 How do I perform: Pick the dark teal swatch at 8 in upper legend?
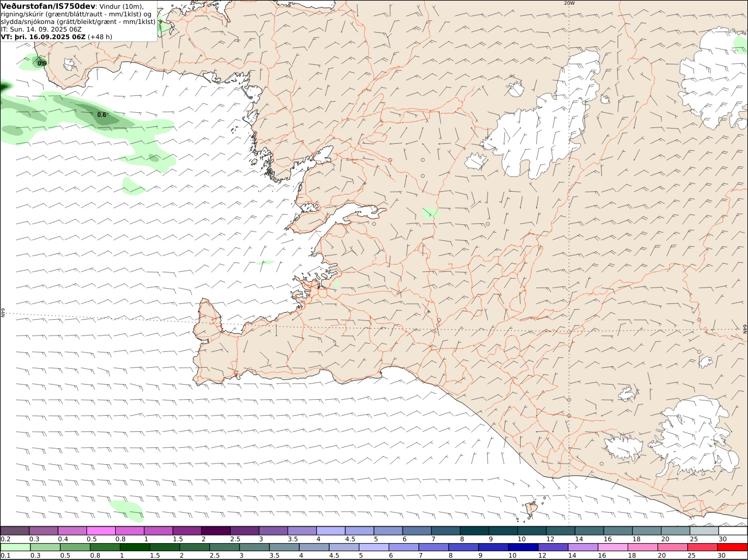coord(475,530)
